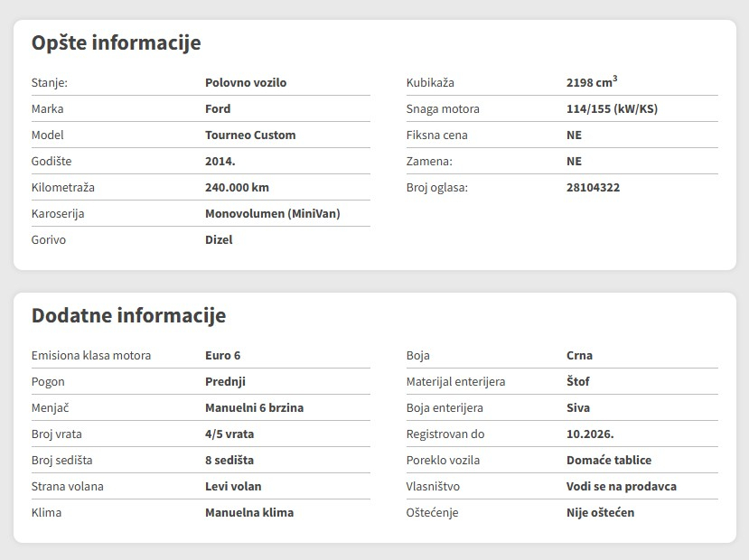Image resolution: width=749 pixels, height=560 pixels.
Task: Click the '8 sedišta' seats value
Action: tap(229, 460)
